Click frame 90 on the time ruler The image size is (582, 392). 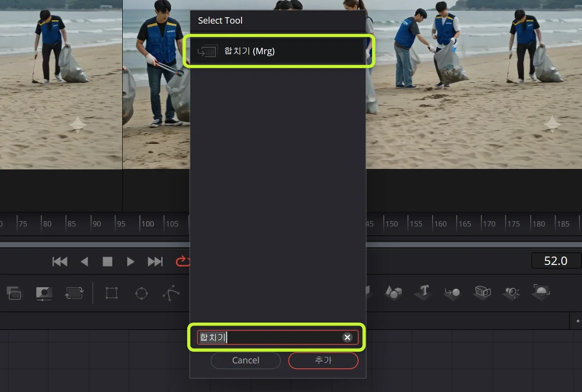pyautogui.click(x=97, y=224)
